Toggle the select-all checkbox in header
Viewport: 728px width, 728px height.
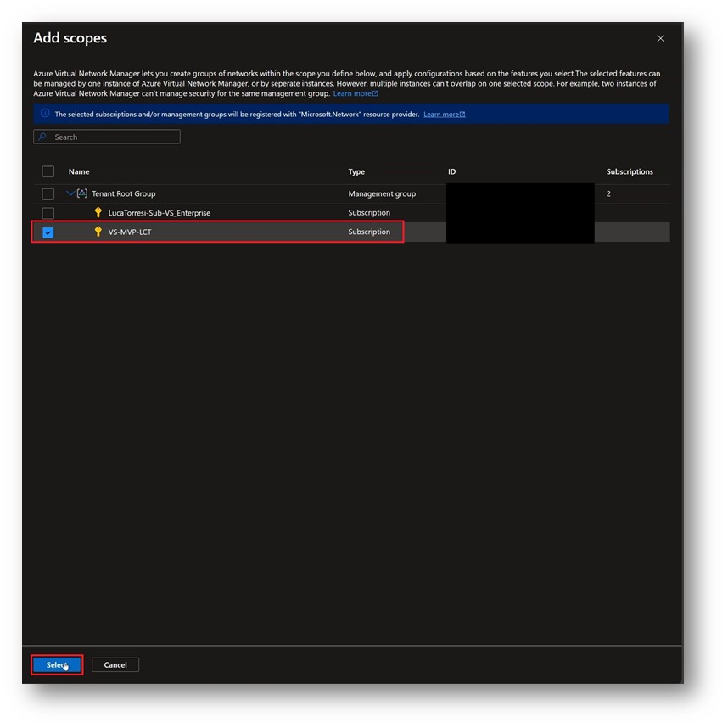(x=48, y=171)
